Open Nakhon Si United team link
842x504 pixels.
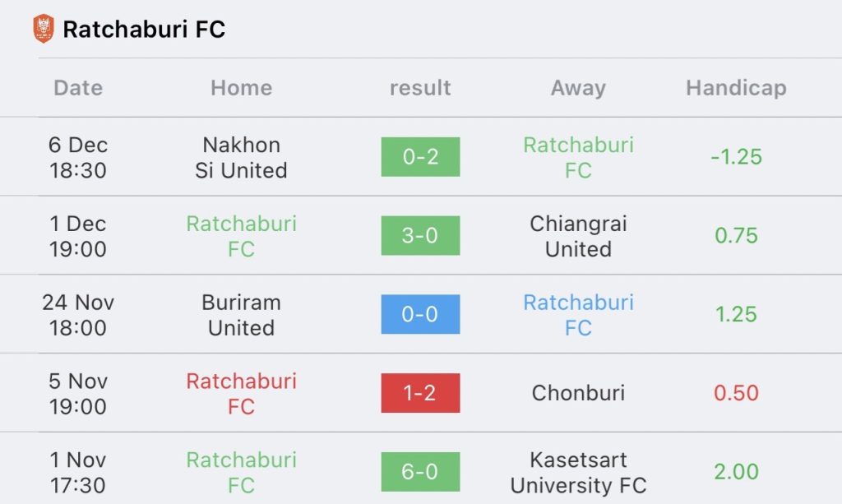(241, 157)
